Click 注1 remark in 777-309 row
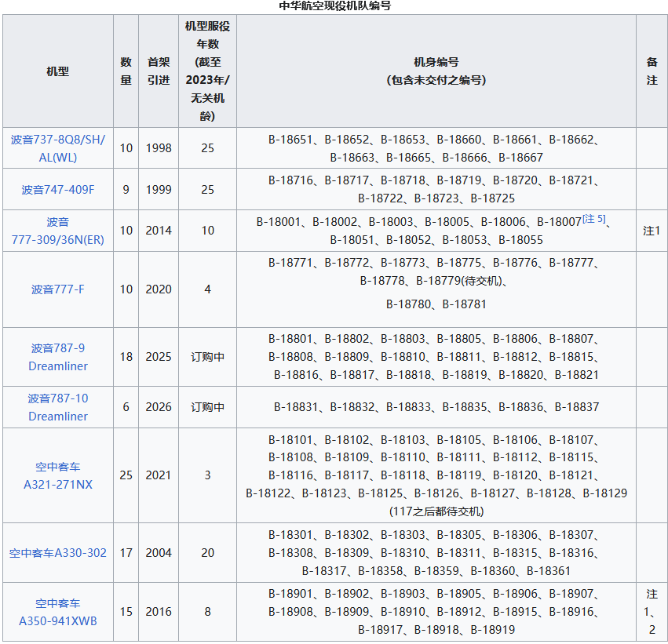Image resolution: width=668 pixels, height=644 pixels. [652, 231]
